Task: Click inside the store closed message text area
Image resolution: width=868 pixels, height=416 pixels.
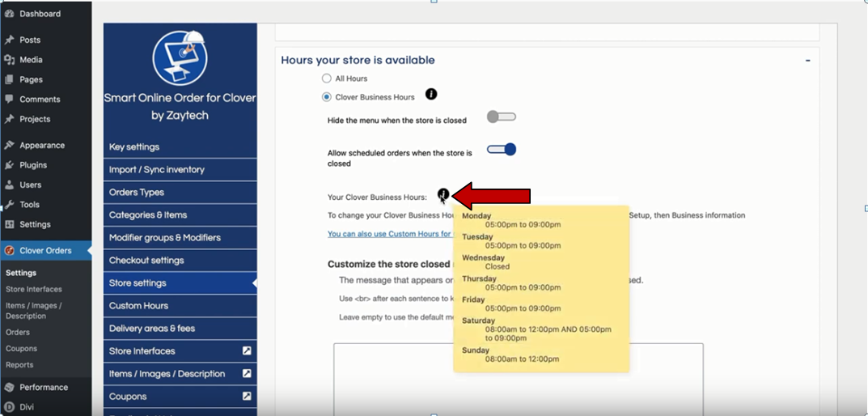Action: (x=519, y=380)
